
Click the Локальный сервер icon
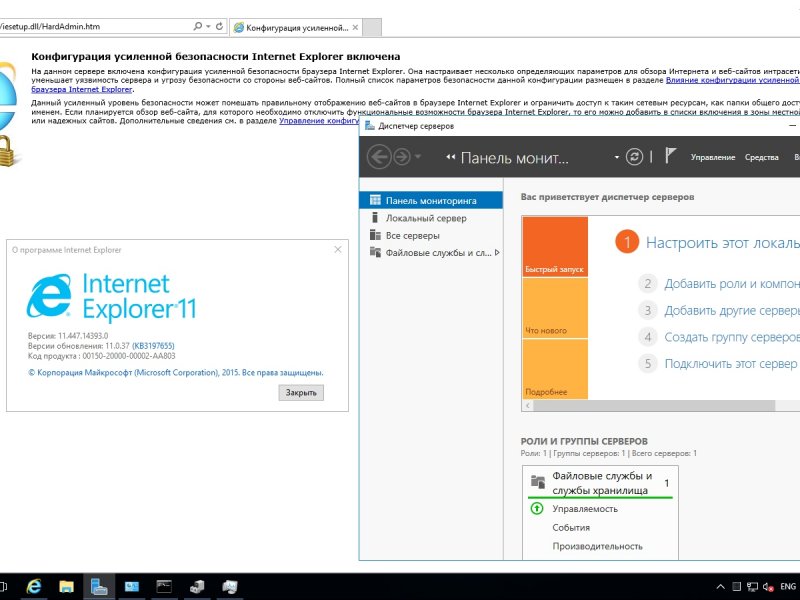tap(375, 218)
